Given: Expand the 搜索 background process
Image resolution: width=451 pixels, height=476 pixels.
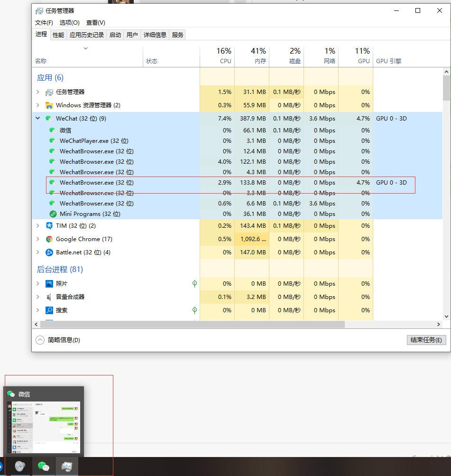Looking at the screenshot, I should tap(37, 310).
